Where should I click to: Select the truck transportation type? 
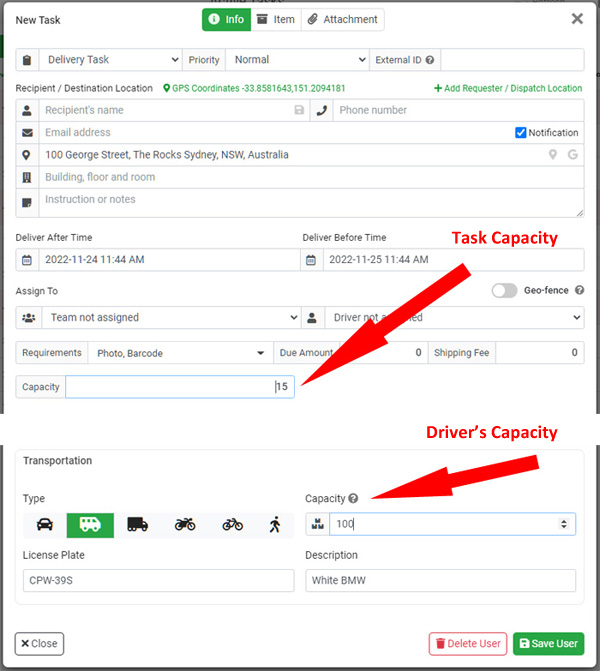coord(137,525)
